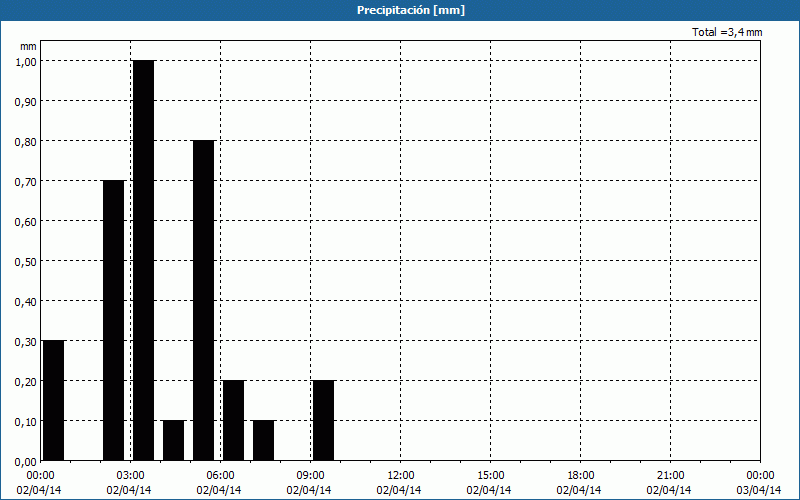Click the 12:00 02/04/14 x-axis label
Viewport: 800px width, 500px height.
click(x=399, y=483)
